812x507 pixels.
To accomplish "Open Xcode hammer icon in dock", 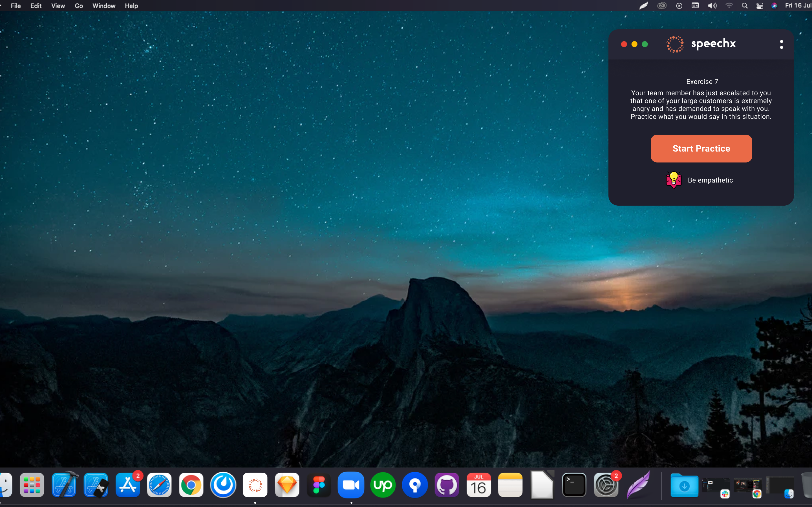I will [64, 485].
